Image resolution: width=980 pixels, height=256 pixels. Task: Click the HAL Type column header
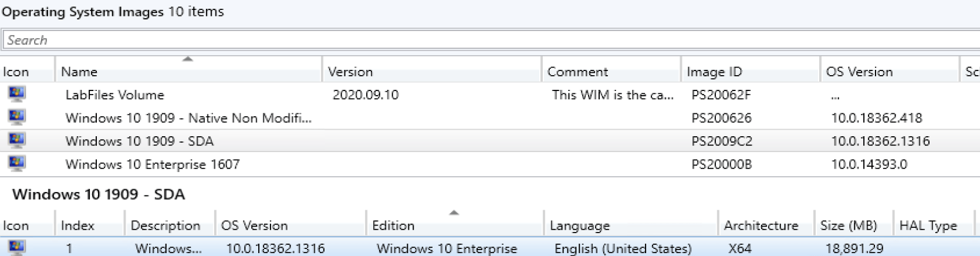(x=928, y=225)
